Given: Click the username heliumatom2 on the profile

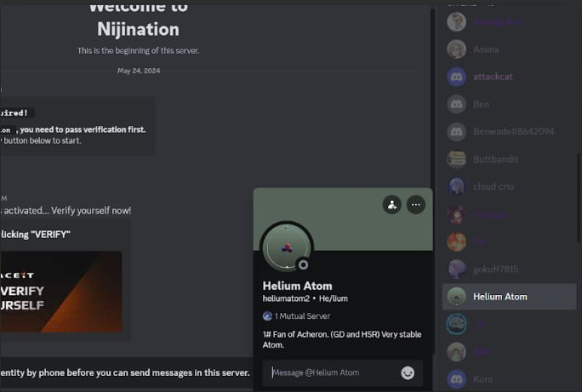Looking at the screenshot, I should tap(286, 298).
